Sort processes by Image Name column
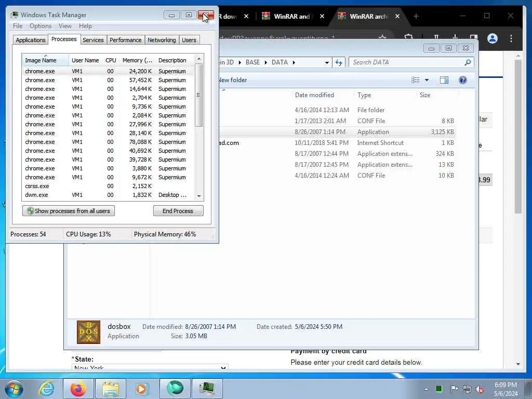This screenshot has width=532, height=399. 45,60
